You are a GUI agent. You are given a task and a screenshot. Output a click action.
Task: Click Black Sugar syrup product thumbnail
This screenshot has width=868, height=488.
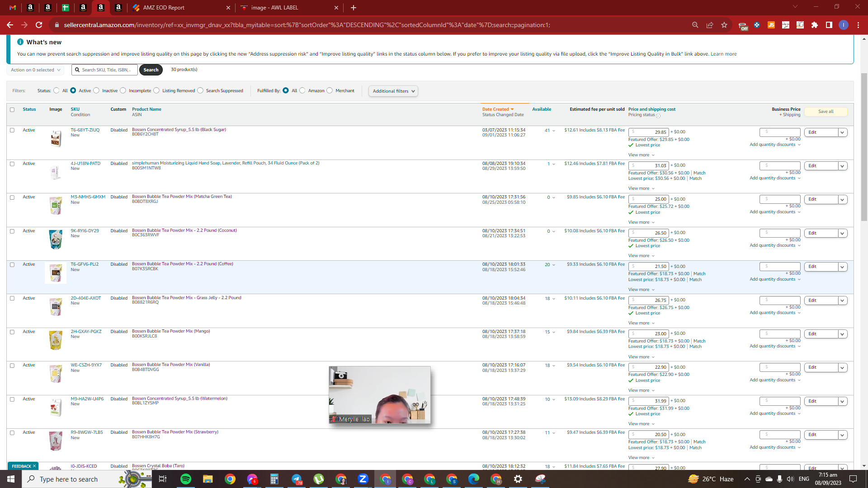click(x=56, y=139)
